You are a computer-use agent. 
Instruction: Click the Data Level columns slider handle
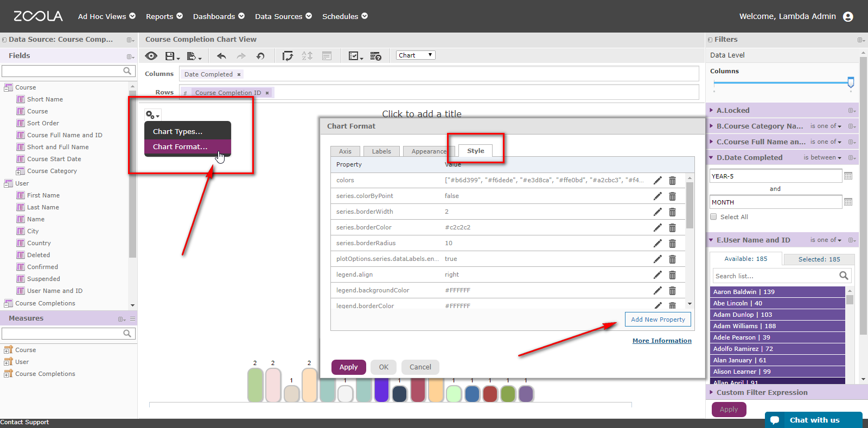pos(851,82)
